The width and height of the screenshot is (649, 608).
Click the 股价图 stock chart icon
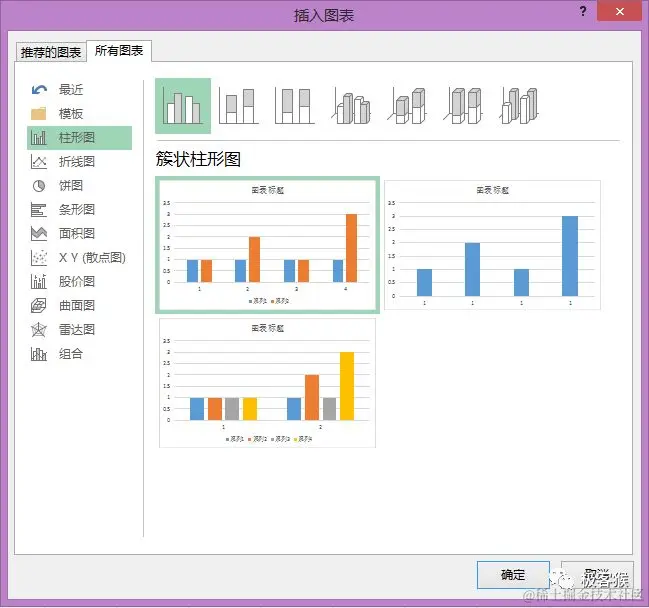pyautogui.click(x=38, y=282)
